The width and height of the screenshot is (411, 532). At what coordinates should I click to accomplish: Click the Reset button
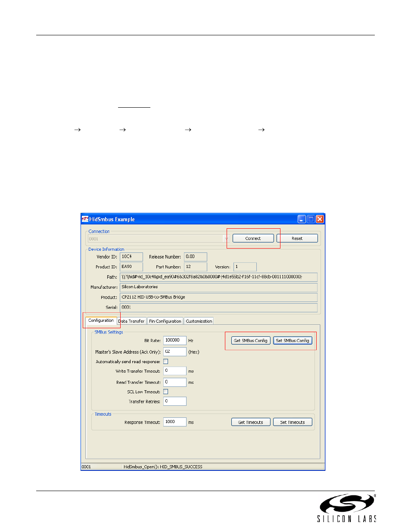pyautogui.click(x=297, y=238)
